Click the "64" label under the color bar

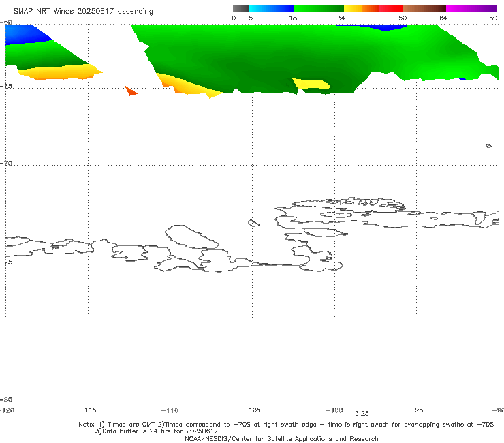[x=443, y=18]
